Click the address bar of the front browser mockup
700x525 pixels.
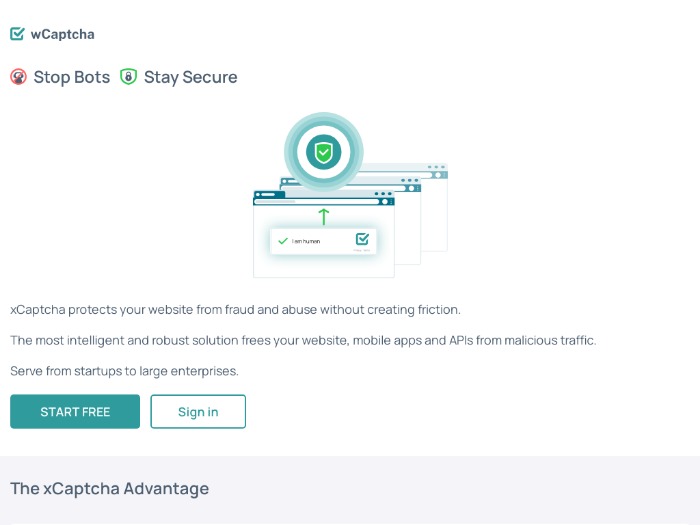coord(317,202)
